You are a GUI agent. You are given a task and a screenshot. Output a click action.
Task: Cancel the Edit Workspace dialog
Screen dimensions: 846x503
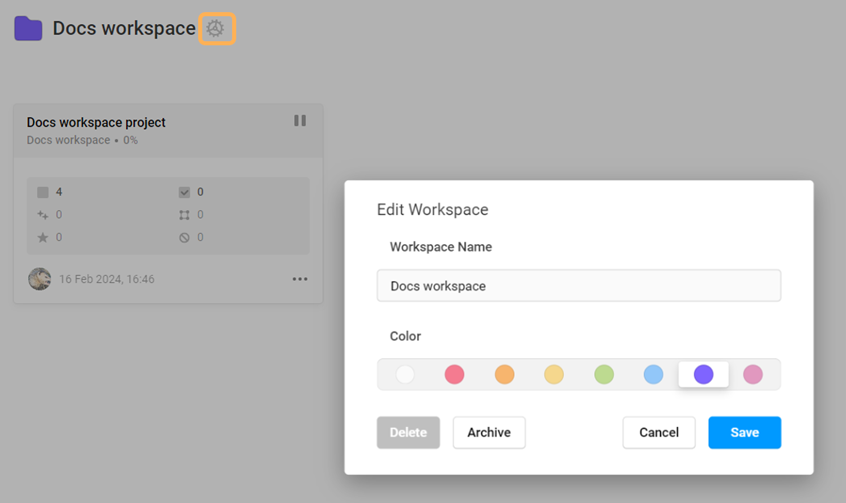pyautogui.click(x=659, y=433)
